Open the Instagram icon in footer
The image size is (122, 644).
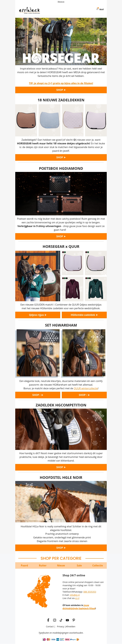55,620
